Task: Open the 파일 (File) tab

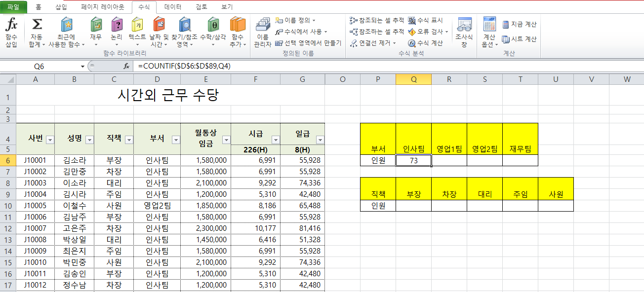Action: (x=13, y=7)
